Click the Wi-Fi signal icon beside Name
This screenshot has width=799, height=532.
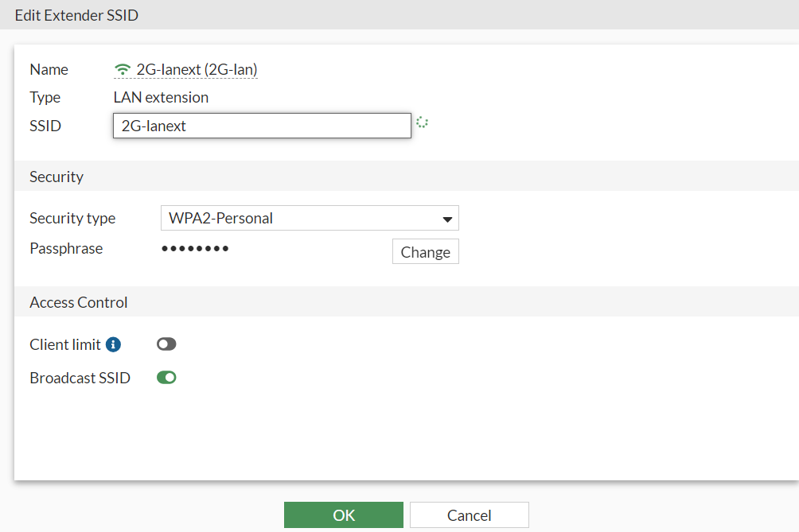(x=122, y=69)
